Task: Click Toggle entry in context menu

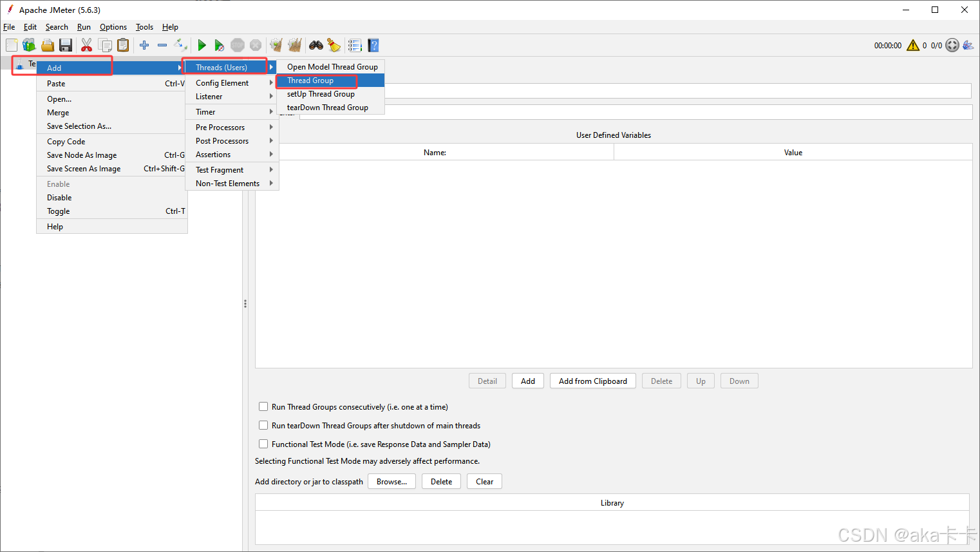Action: tap(112, 211)
